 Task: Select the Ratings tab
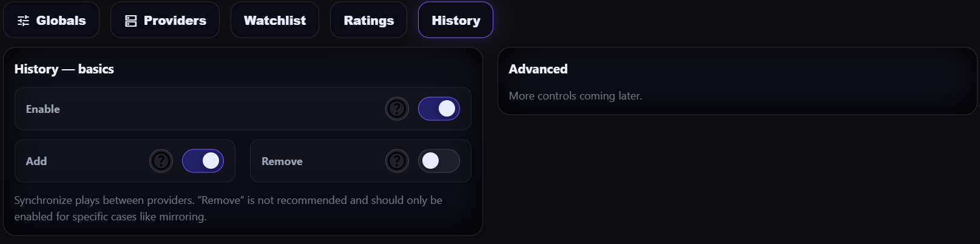(x=368, y=21)
